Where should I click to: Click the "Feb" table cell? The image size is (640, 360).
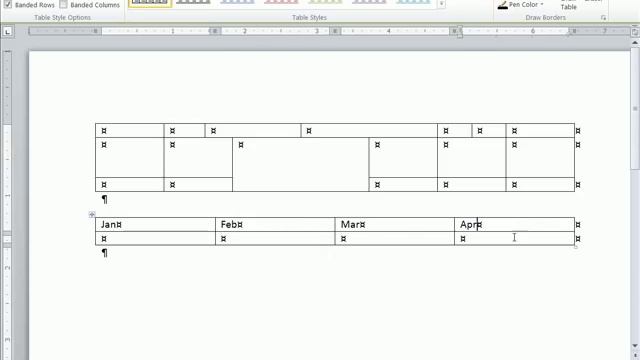click(275, 224)
